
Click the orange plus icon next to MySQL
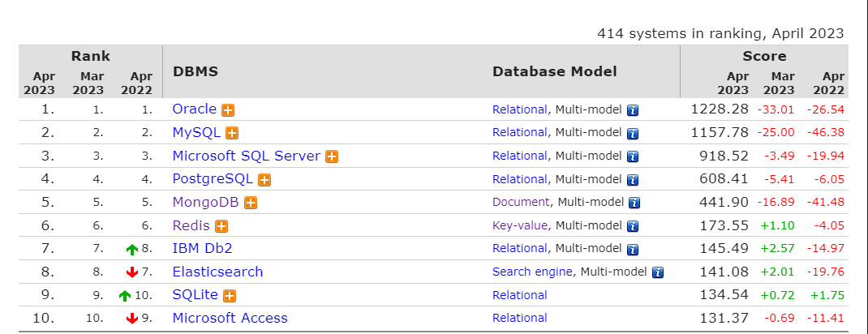click(232, 133)
